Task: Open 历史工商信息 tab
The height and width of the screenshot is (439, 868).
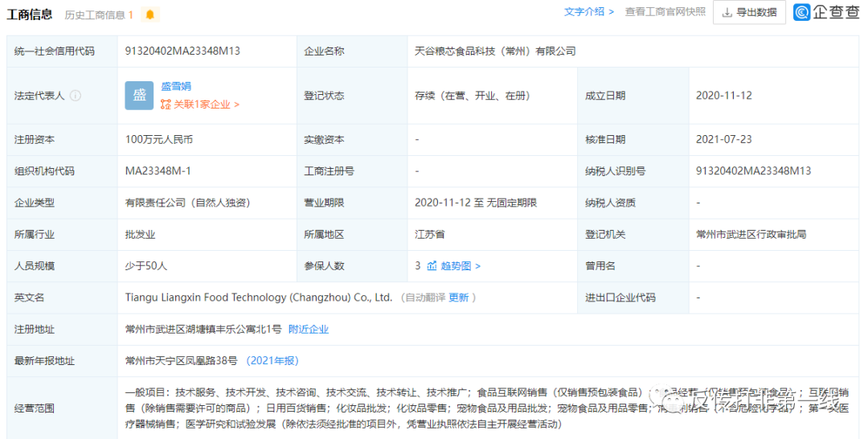Action: (99, 15)
